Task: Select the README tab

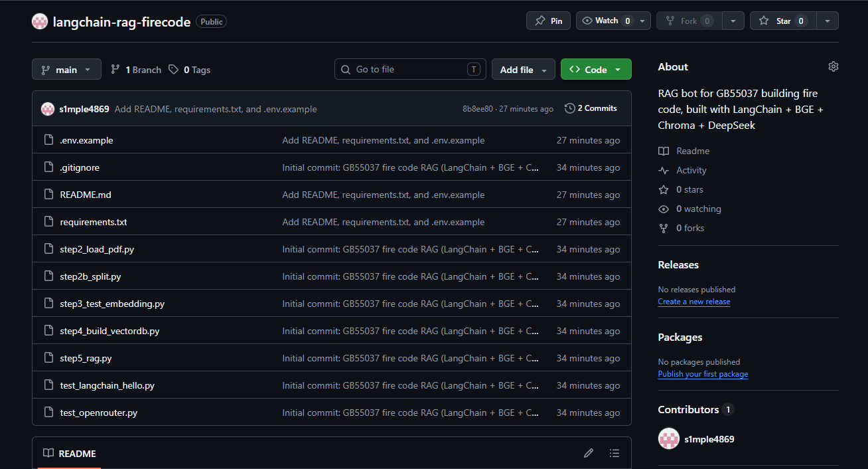Action: tap(70, 453)
